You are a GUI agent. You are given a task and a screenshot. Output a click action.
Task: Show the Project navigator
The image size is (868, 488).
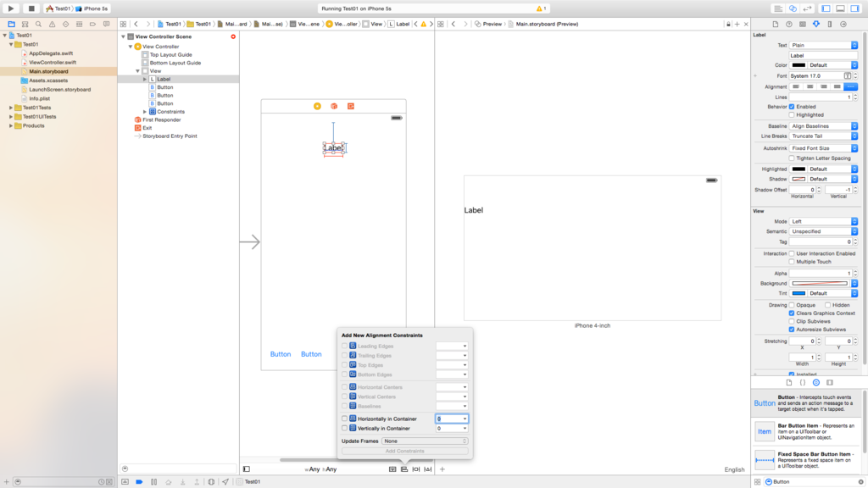[x=11, y=24]
